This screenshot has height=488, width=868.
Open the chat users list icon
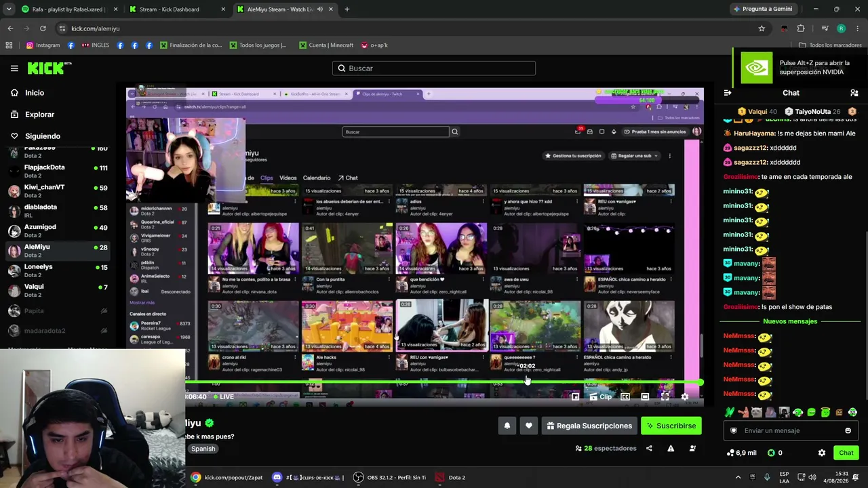854,93
